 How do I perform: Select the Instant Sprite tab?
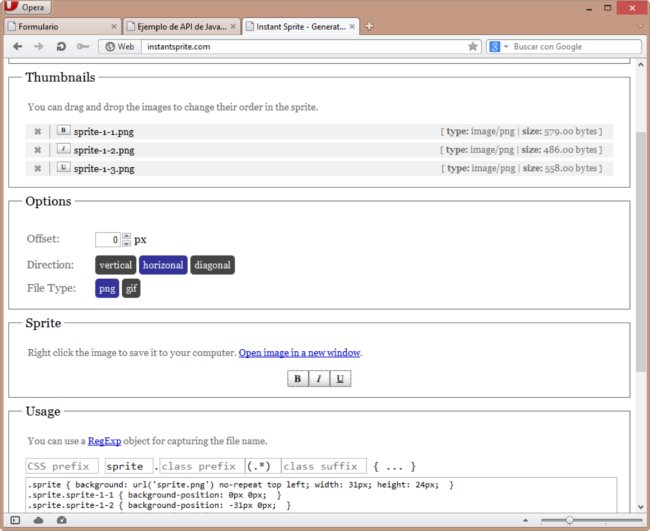pyautogui.click(x=301, y=27)
